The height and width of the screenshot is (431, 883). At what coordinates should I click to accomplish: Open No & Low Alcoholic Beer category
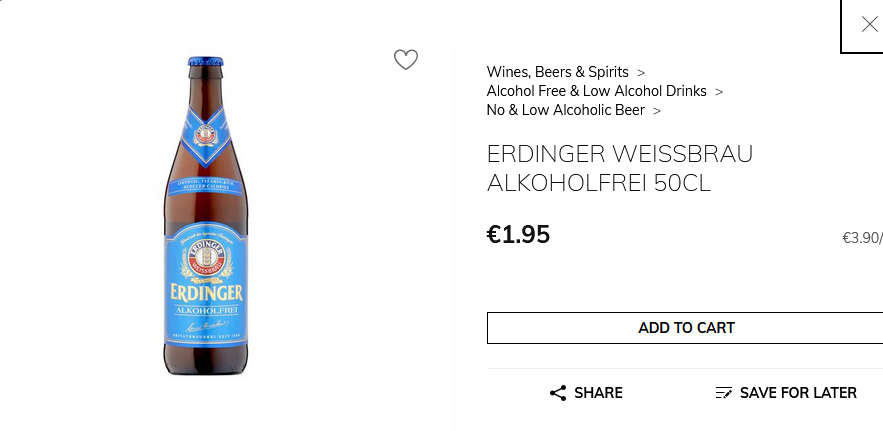point(565,110)
